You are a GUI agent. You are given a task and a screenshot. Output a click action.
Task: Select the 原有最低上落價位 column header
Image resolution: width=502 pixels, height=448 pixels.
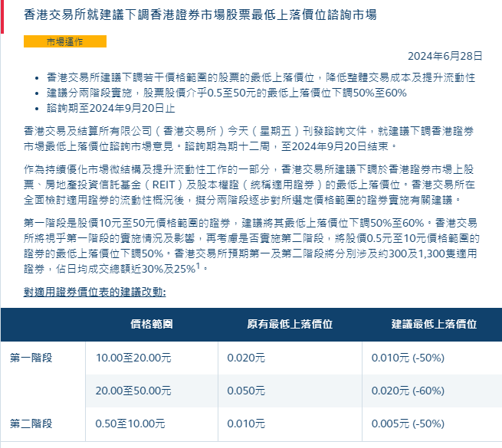[x=289, y=324]
